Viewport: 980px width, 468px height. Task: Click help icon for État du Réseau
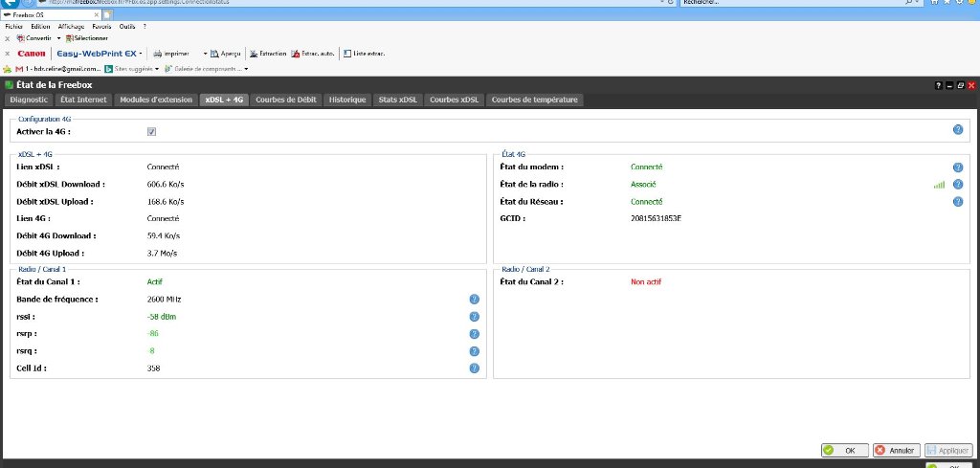click(x=957, y=202)
